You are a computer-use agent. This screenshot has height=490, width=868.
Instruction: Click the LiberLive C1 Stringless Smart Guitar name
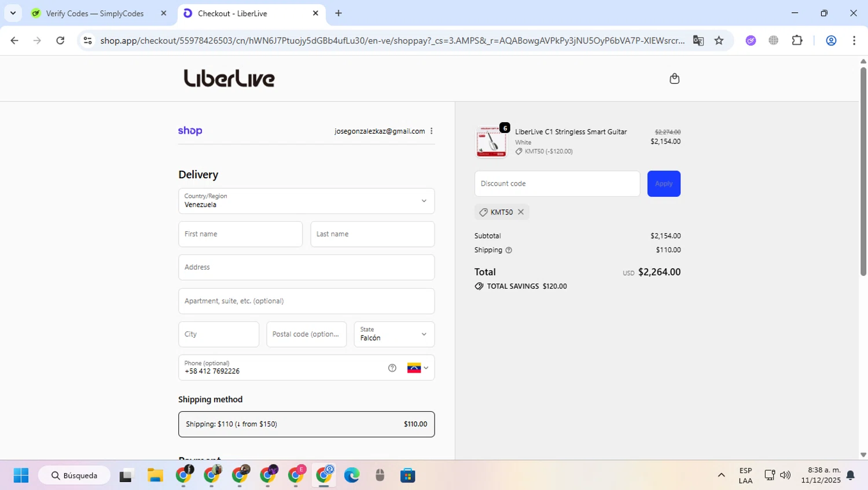click(571, 132)
